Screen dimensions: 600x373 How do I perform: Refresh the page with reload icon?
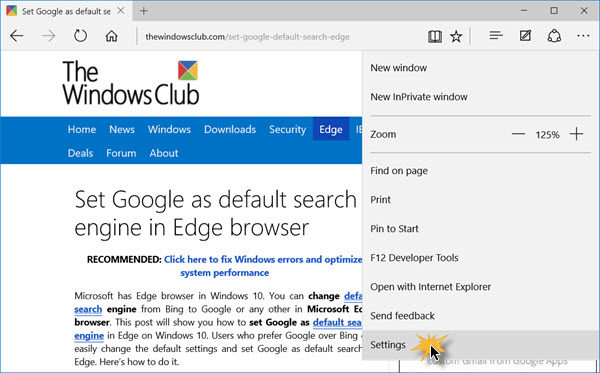[x=80, y=36]
